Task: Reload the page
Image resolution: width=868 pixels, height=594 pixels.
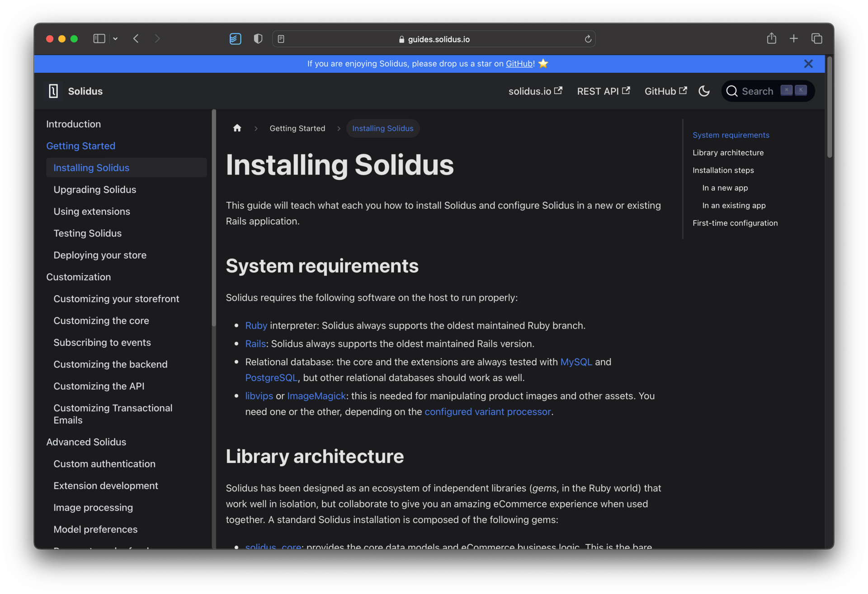Action: point(588,39)
